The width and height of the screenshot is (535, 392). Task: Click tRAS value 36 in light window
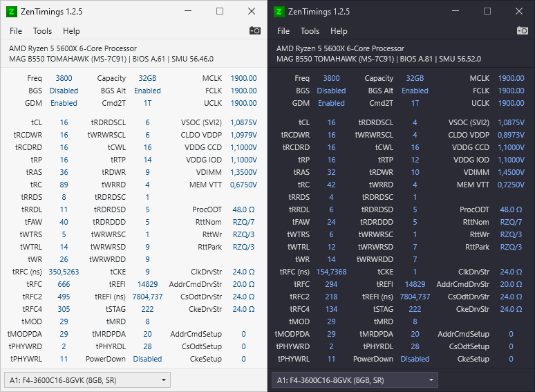(64, 172)
